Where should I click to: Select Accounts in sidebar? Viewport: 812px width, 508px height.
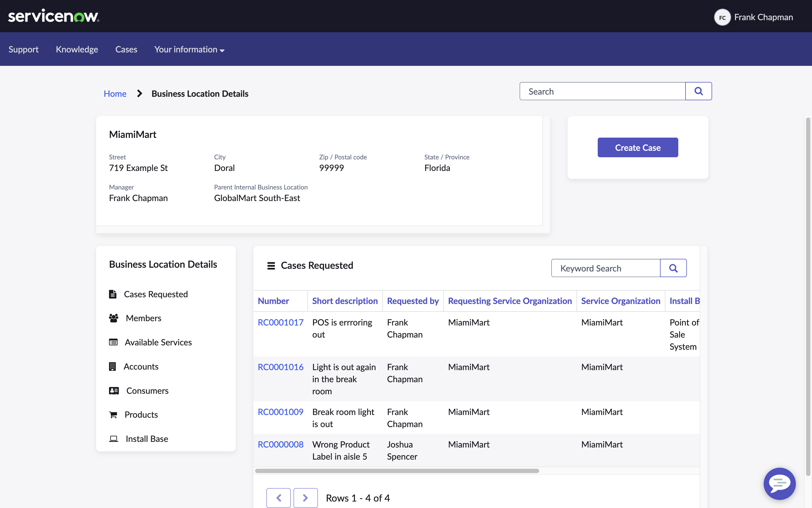point(141,366)
